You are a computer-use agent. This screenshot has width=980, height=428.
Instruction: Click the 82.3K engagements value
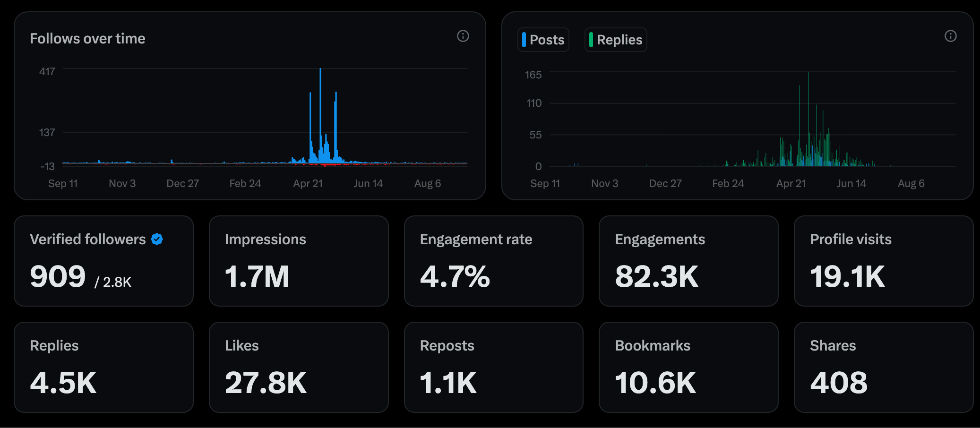[x=657, y=277]
